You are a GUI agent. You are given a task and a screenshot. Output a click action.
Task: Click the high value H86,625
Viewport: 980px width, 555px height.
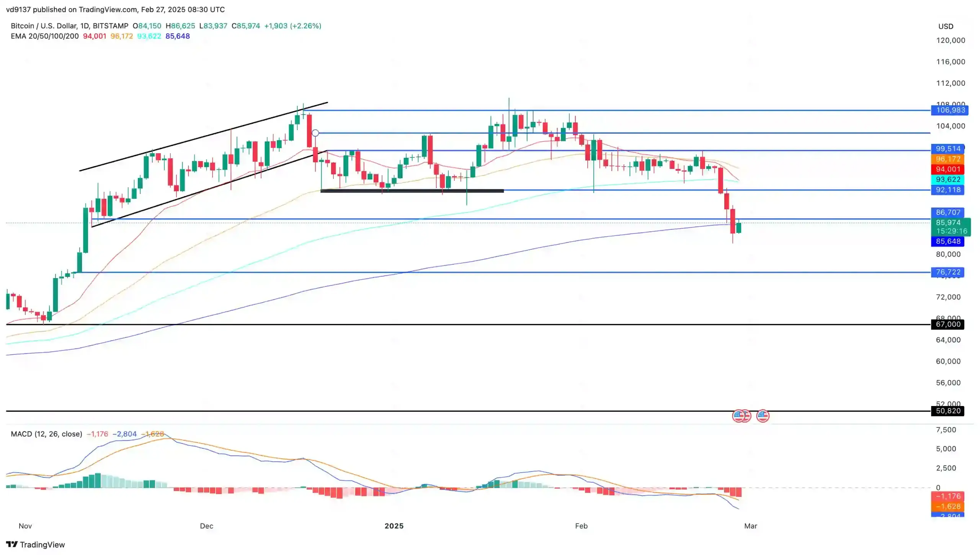click(180, 26)
